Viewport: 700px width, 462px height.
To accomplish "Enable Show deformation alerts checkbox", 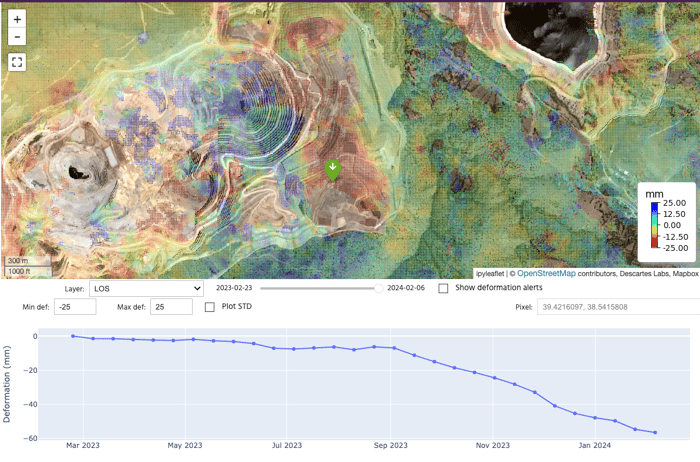I will (443, 288).
